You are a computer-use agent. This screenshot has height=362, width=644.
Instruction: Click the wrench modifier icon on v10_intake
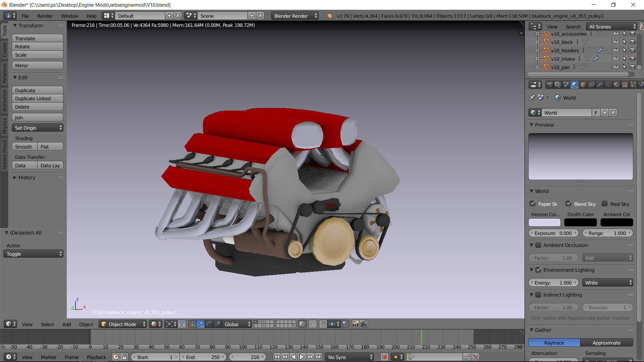pos(596,59)
